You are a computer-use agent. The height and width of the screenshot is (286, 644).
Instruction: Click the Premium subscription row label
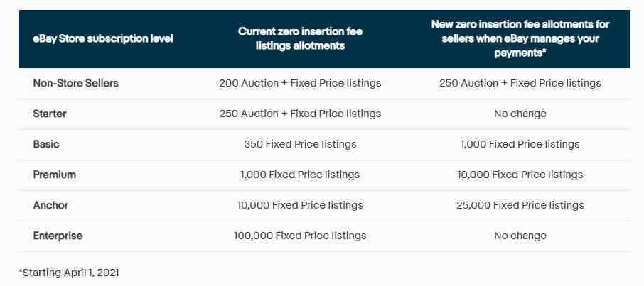click(54, 175)
